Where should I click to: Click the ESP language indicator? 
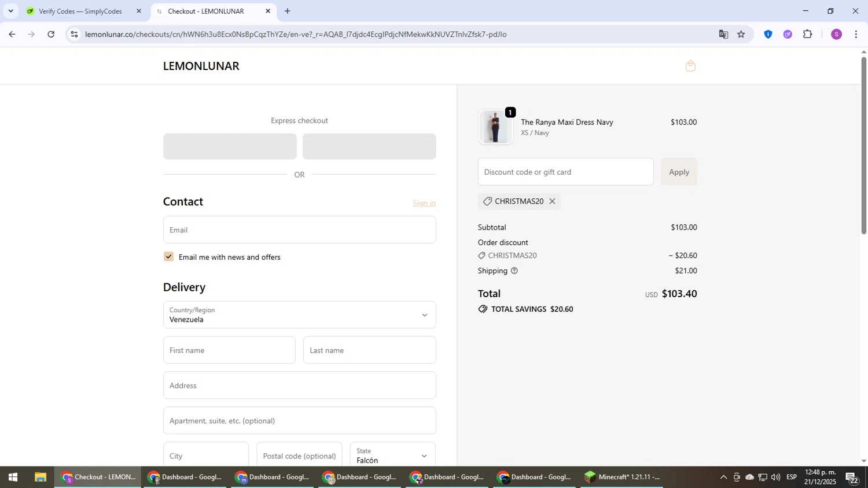pyautogui.click(x=792, y=477)
